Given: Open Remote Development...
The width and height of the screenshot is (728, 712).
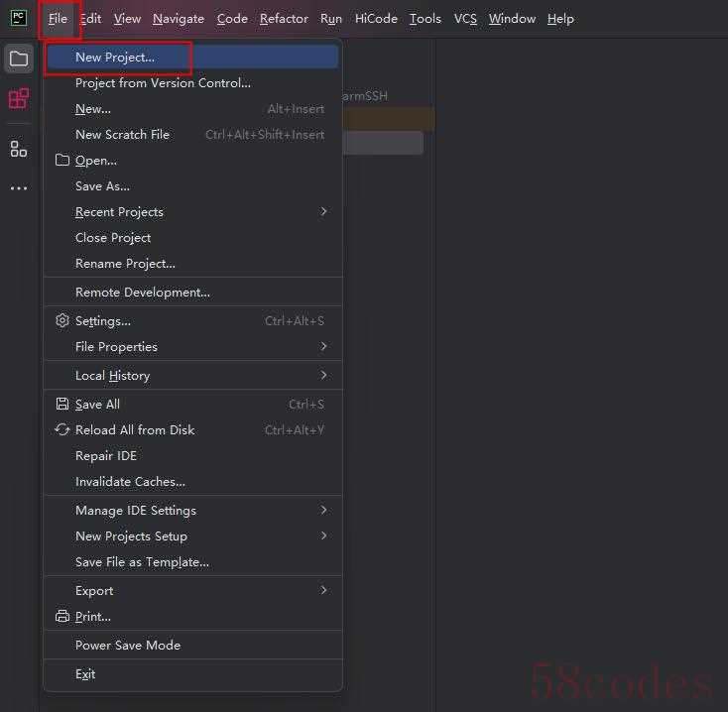Looking at the screenshot, I should tap(192, 293).
